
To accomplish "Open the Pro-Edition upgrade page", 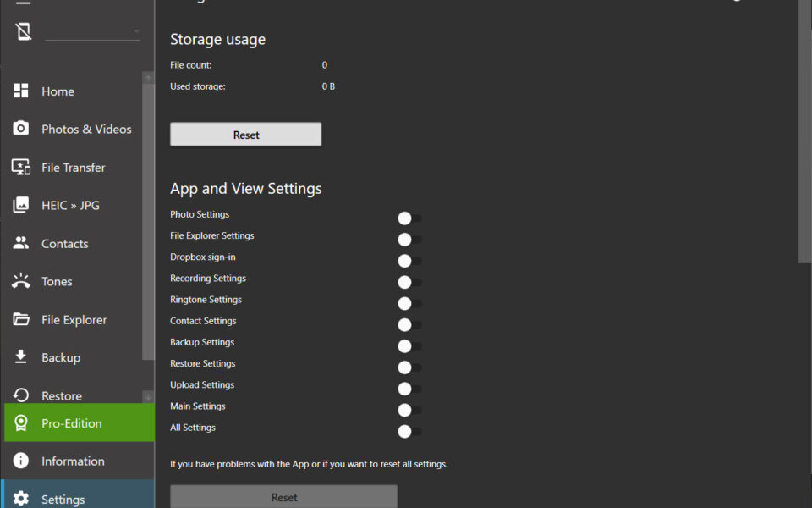I will click(80, 423).
